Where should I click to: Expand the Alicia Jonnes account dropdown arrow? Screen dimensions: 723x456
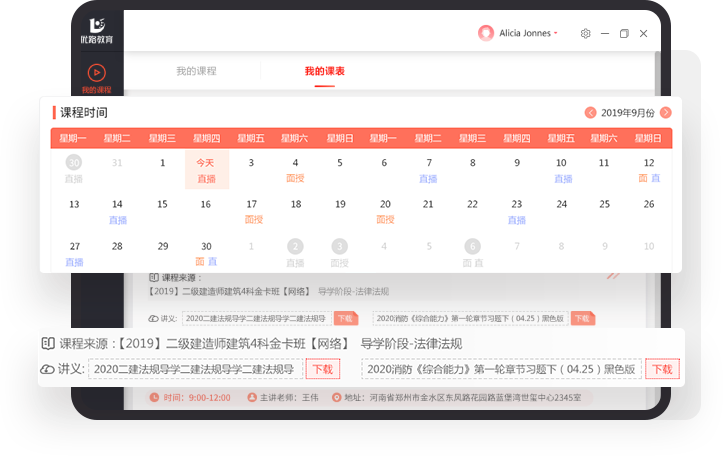[x=556, y=33]
